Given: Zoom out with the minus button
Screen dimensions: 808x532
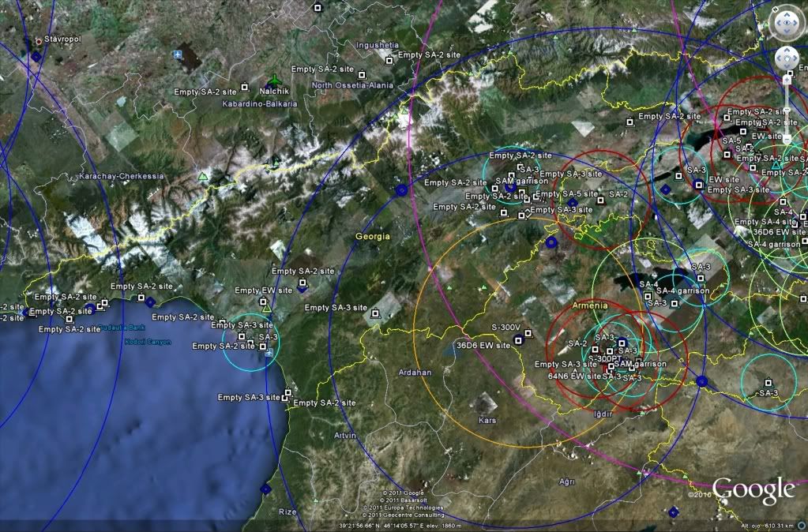Looking at the screenshot, I should (787, 139).
